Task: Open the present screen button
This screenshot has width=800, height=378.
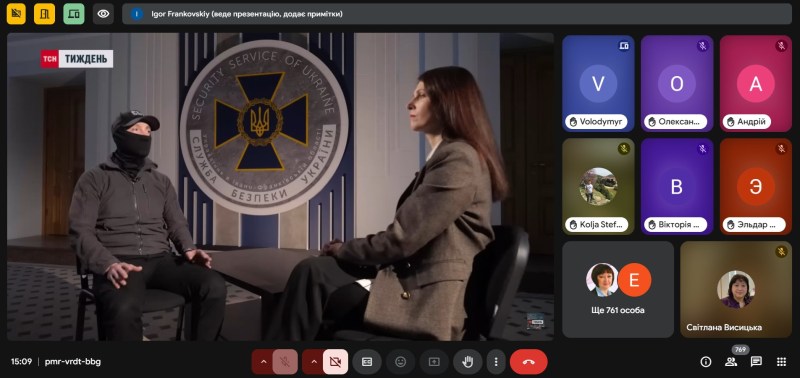Action: pos(434,362)
